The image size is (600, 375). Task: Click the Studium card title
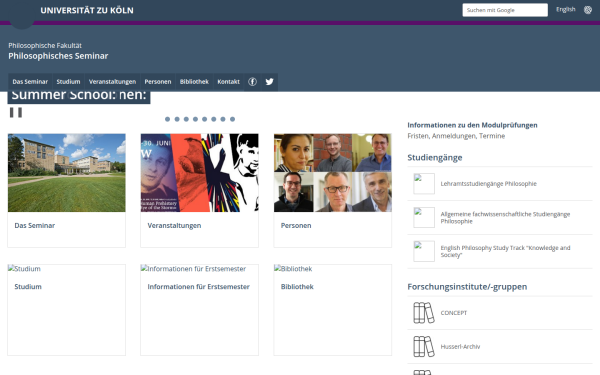coord(28,287)
